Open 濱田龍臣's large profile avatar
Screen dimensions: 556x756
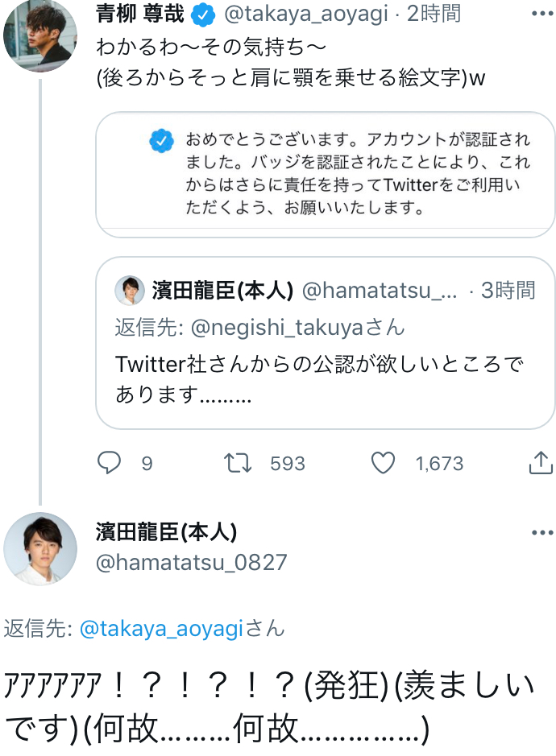[40, 548]
